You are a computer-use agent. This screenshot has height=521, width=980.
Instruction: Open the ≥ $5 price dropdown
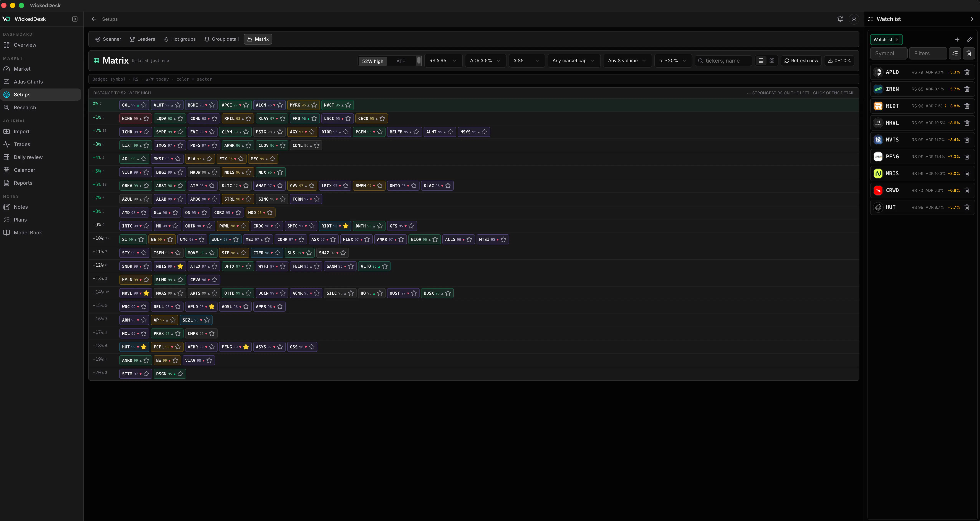pyautogui.click(x=526, y=61)
